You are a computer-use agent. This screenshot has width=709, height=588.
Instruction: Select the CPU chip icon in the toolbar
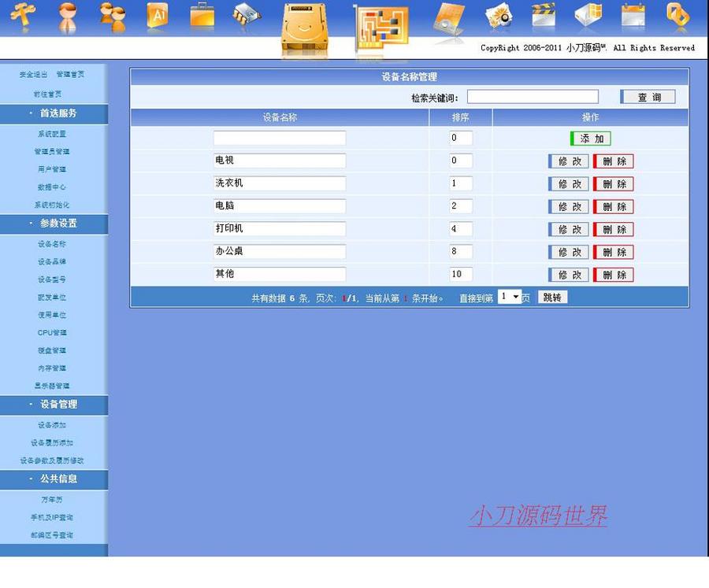246,17
